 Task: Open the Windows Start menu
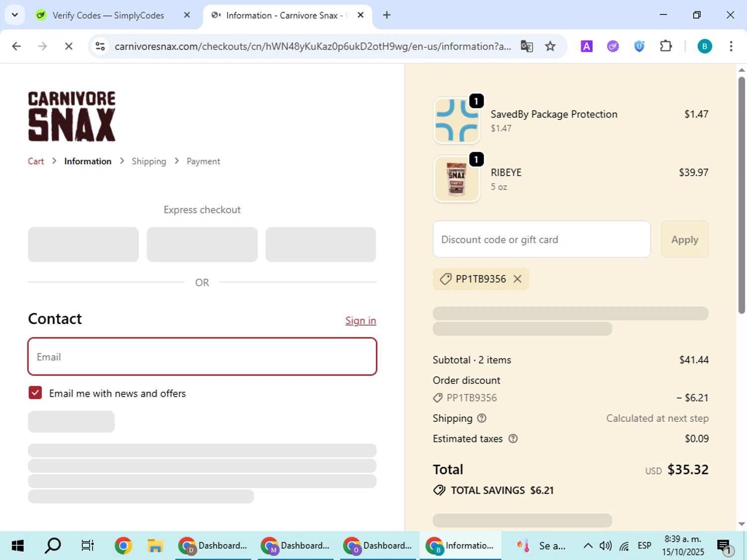pos(17,546)
